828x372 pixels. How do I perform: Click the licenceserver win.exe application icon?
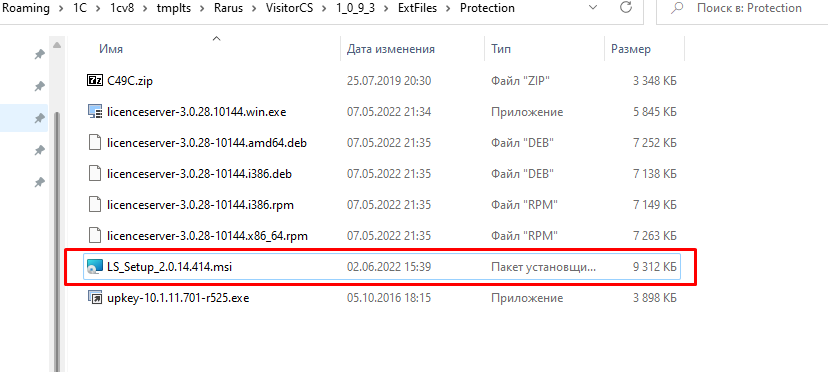pyautogui.click(x=93, y=111)
